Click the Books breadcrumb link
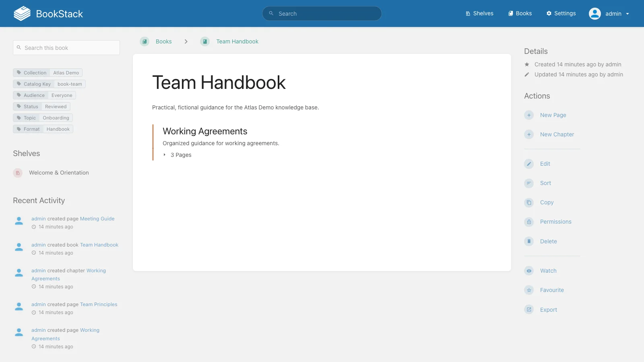The height and width of the screenshot is (362, 644). coord(163,41)
